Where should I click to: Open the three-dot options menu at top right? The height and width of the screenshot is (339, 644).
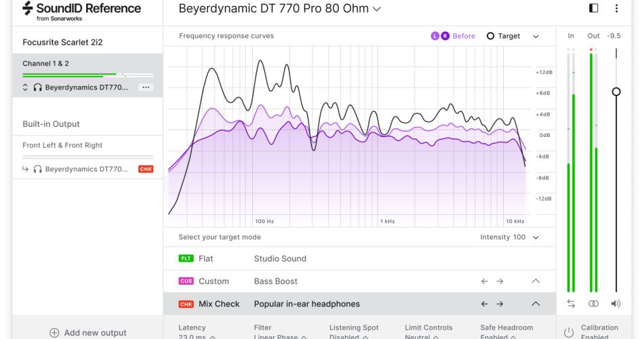(616, 9)
